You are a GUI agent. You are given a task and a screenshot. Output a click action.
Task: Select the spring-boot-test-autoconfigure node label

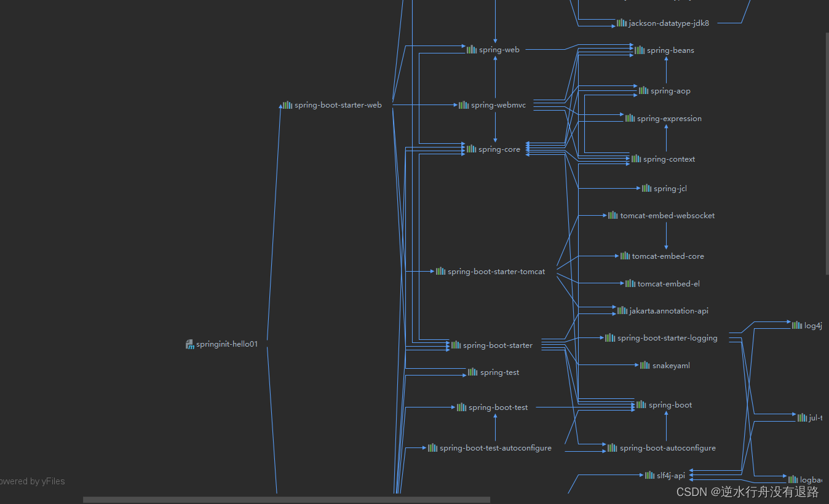[x=496, y=448]
